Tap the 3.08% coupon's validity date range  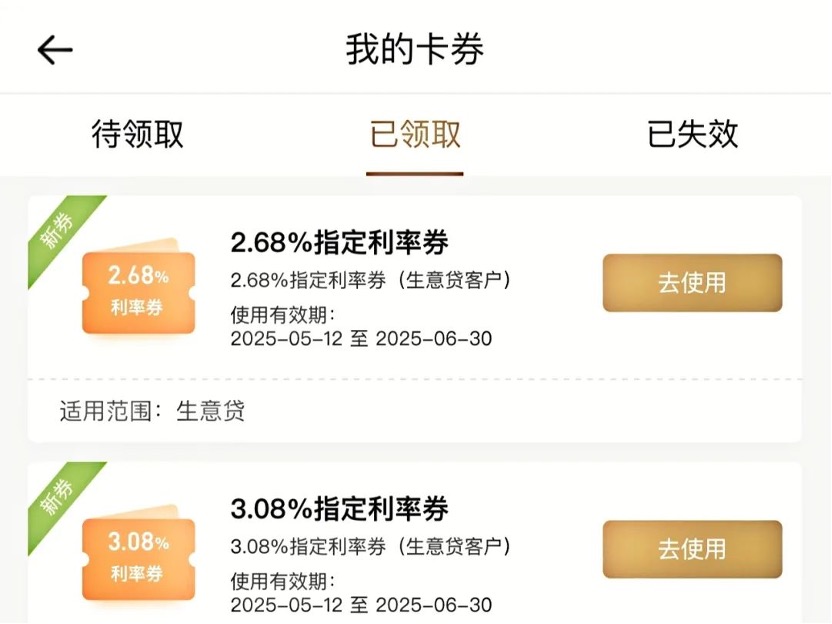[x=360, y=605]
